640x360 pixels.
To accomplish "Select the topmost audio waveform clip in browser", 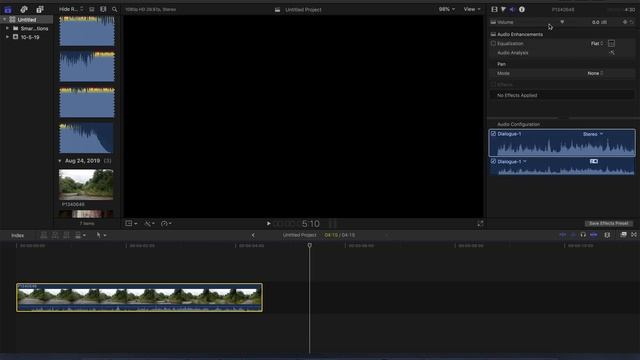I will tap(87, 31).
